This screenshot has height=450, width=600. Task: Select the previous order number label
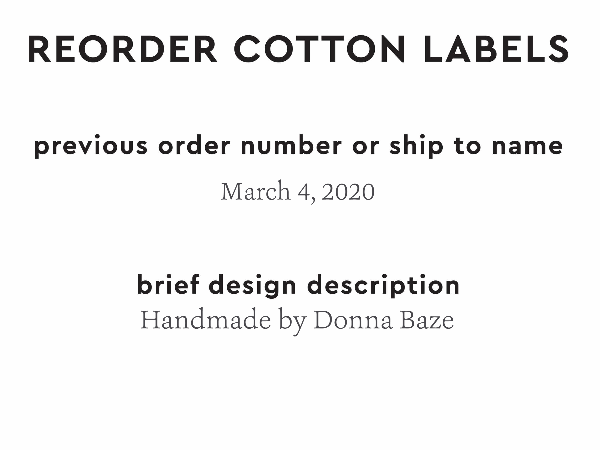pyautogui.click(x=298, y=146)
